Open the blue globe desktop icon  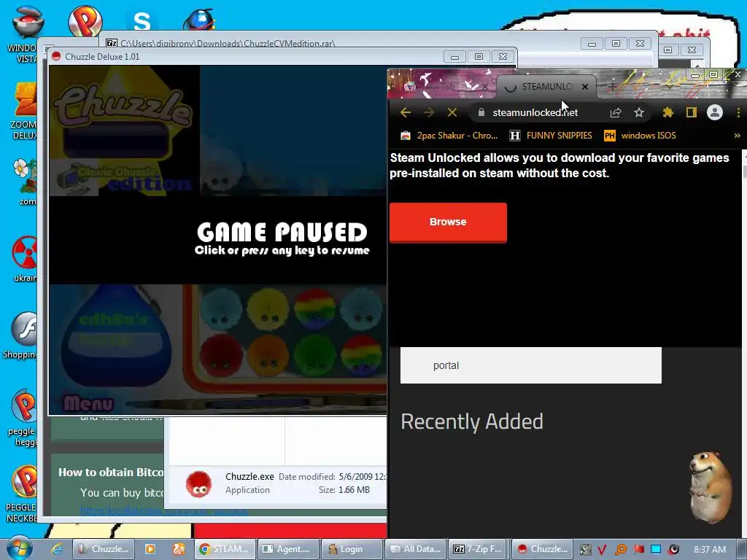pyautogui.click(x=199, y=20)
